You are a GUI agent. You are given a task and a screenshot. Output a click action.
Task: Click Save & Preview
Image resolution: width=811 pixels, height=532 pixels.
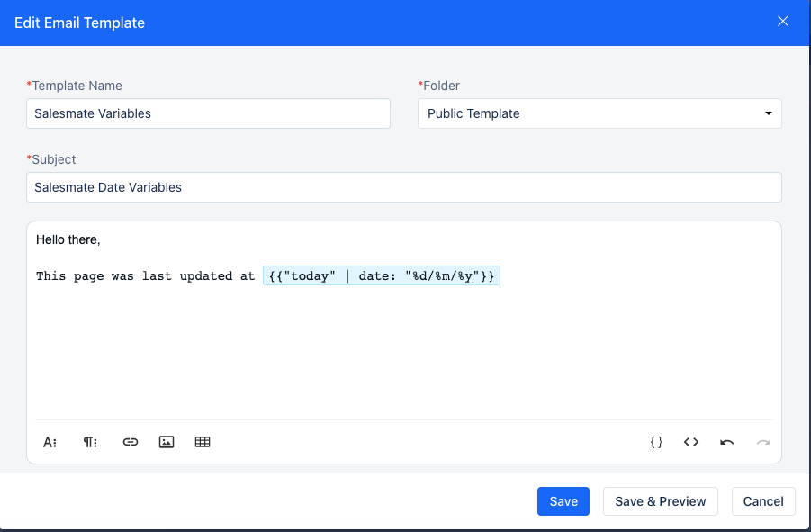660,501
